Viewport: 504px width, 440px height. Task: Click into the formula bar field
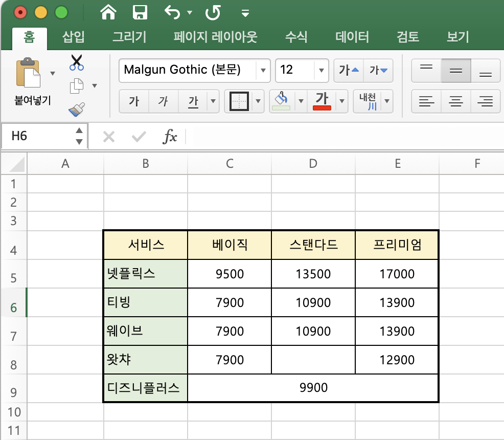tap(345, 137)
